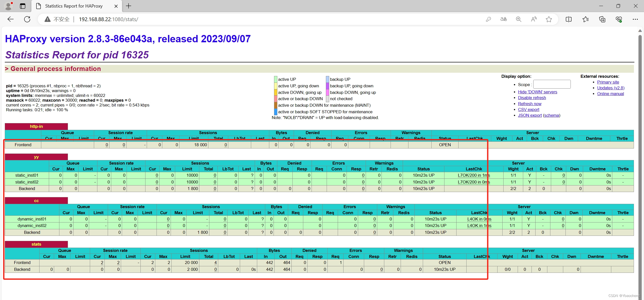
Task: Open favorites list icon
Action: click(x=586, y=19)
